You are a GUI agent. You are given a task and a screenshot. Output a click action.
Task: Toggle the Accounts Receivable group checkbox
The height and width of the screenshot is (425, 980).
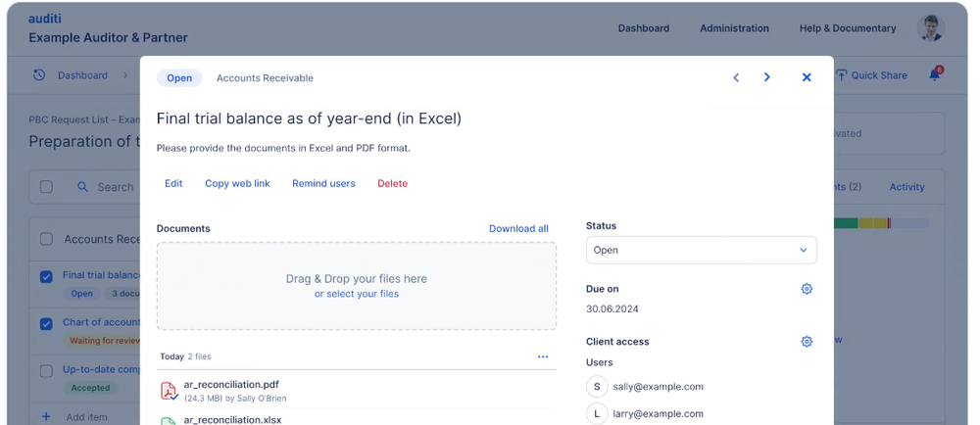[46, 239]
